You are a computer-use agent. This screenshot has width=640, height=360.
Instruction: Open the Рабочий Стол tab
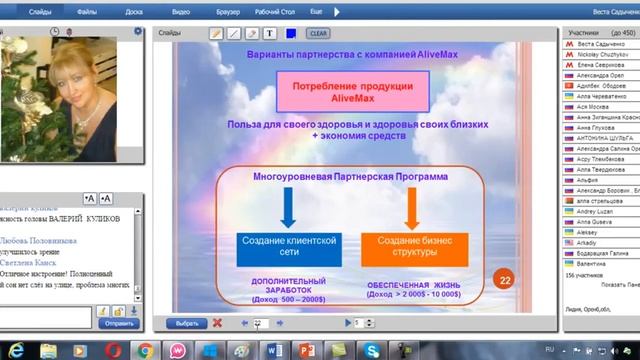coord(275,12)
